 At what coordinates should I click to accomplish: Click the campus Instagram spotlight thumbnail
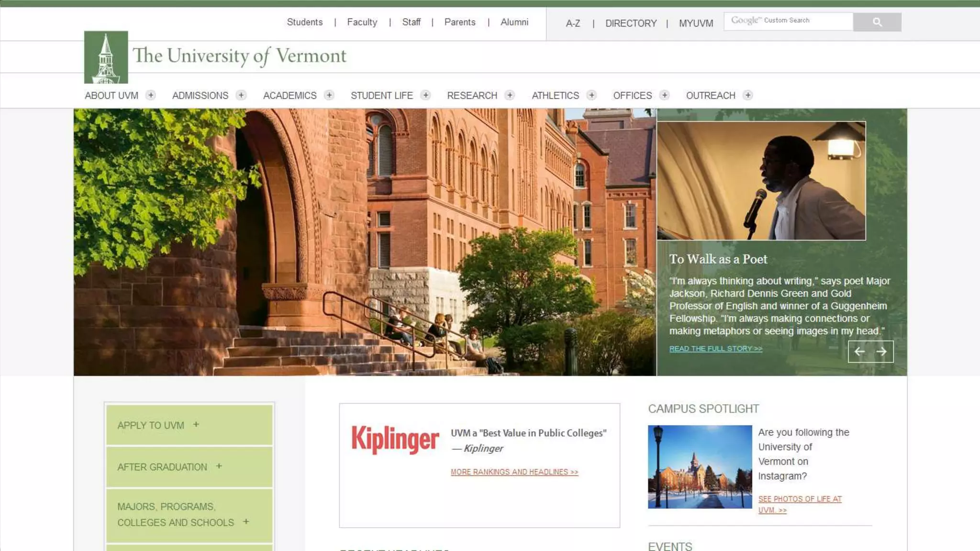tap(700, 466)
